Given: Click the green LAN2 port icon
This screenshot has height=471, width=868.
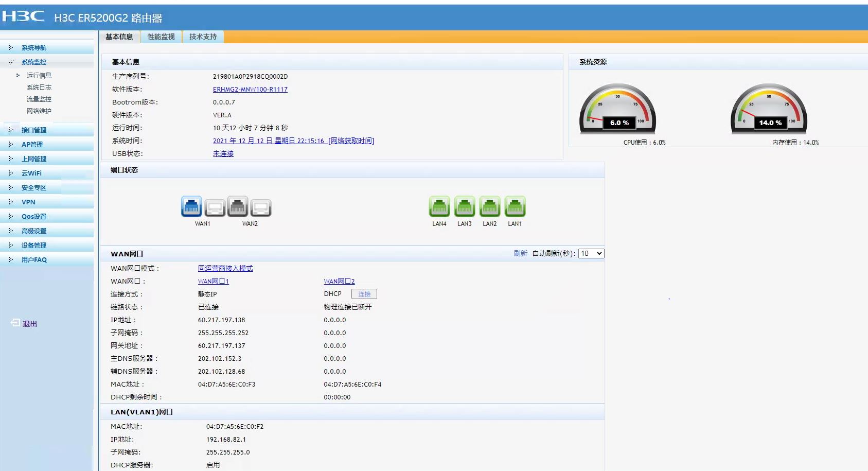Looking at the screenshot, I should [490, 207].
